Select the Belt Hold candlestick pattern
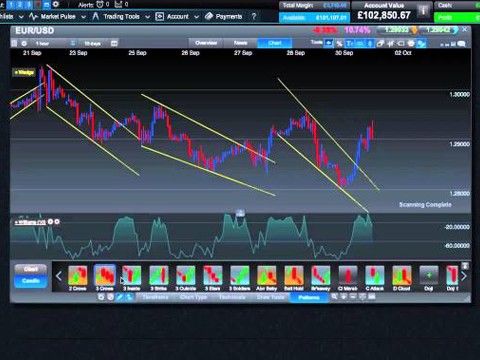This screenshot has height=360, width=480. click(x=294, y=278)
